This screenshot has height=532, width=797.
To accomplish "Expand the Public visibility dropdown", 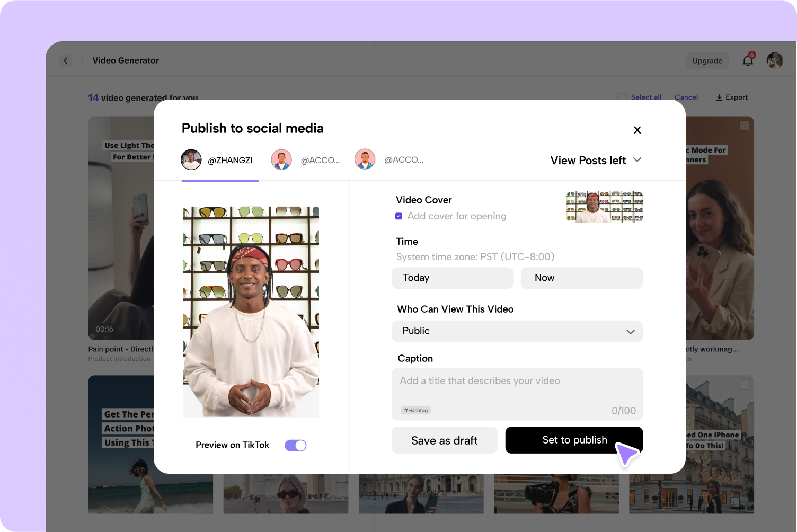I will tap(517, 331).
